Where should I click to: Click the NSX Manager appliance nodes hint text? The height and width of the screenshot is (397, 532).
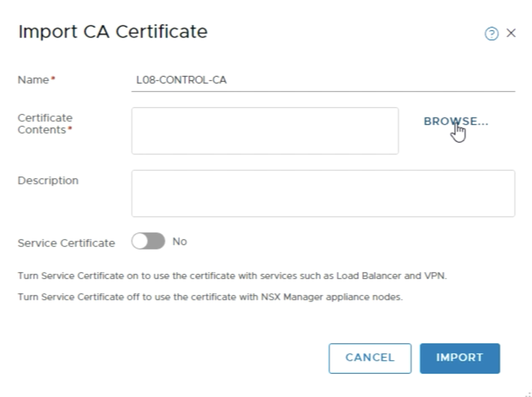click(x=211, y=298)
